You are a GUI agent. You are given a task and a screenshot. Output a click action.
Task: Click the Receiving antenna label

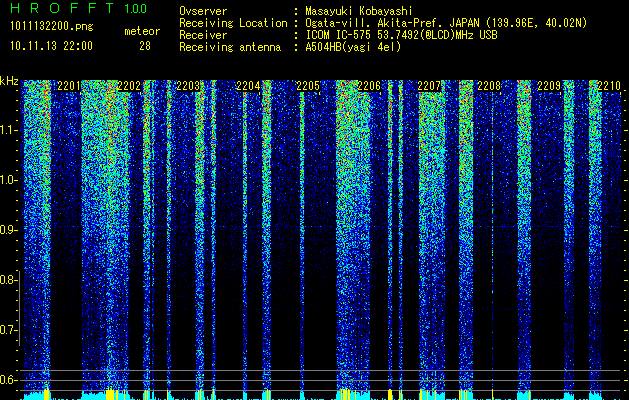click(230, 47)
